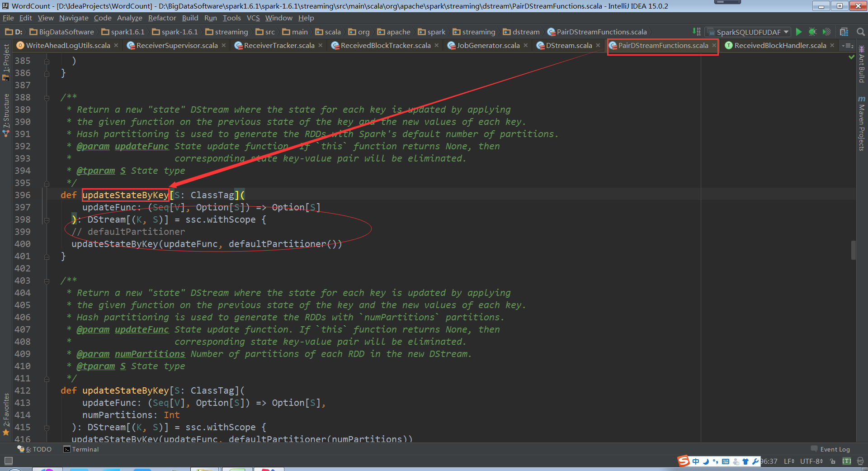Open the Favorites tool window

point(6,414)
